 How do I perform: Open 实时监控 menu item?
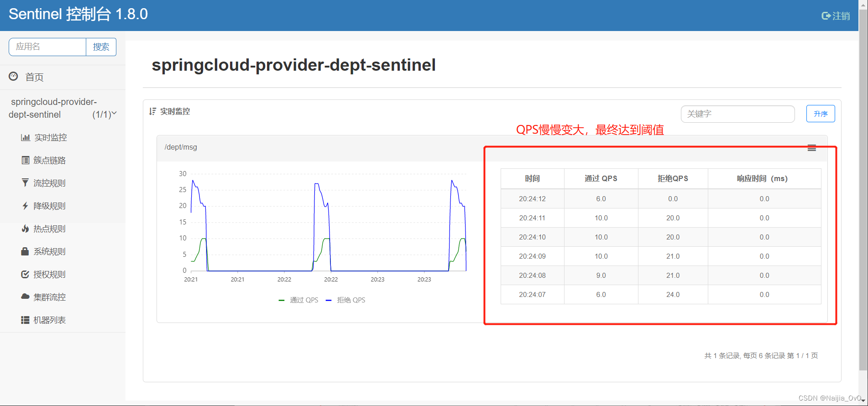(51, 137)
